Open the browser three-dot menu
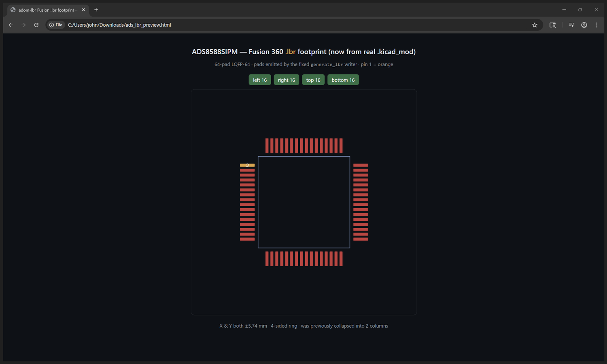Viewport: 607px width, 364px height. (x=597, y=25)
